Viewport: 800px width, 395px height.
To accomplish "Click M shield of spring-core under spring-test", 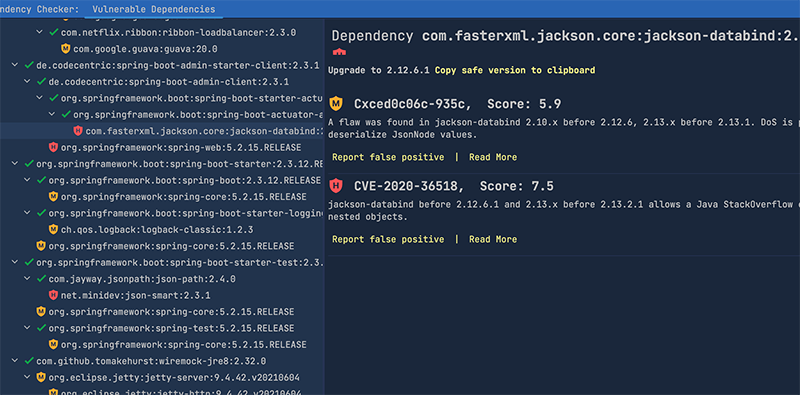I will tap(53, 344).
